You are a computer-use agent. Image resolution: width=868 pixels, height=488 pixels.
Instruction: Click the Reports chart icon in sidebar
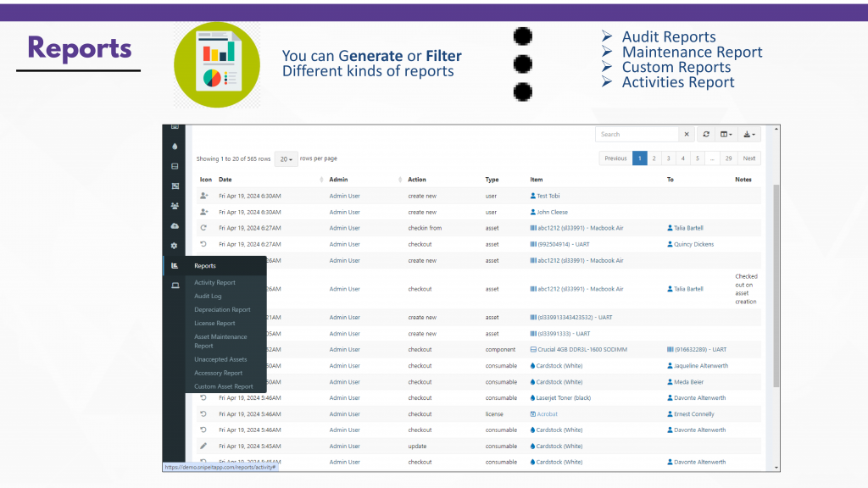[x=175, y=265]
